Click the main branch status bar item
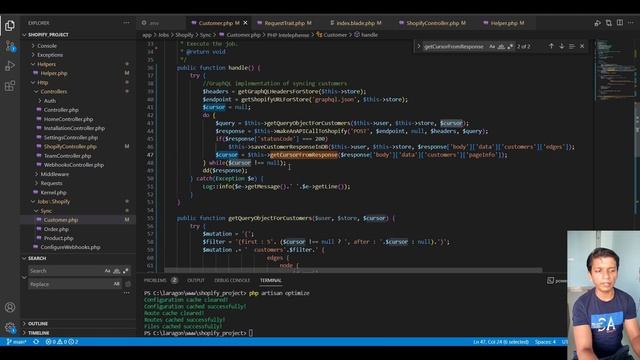640x360 pixels. (x=16, y=342)
